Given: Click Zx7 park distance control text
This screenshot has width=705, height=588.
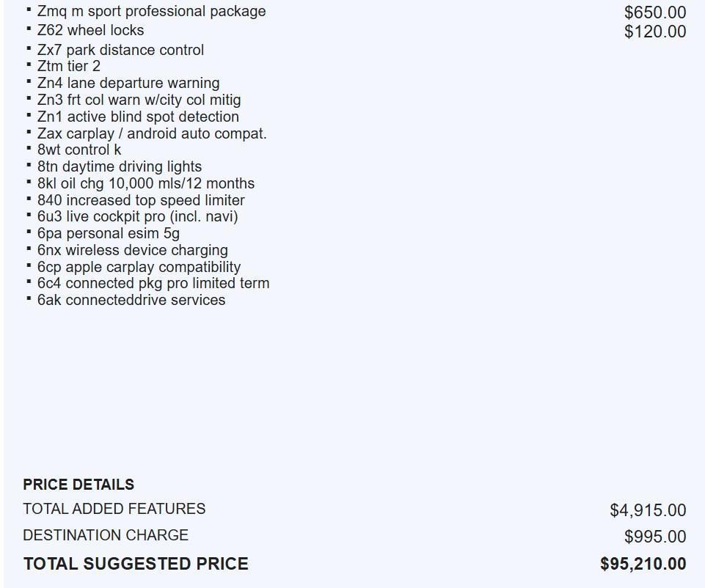Looking at the screenshot, I should [120, 50].
